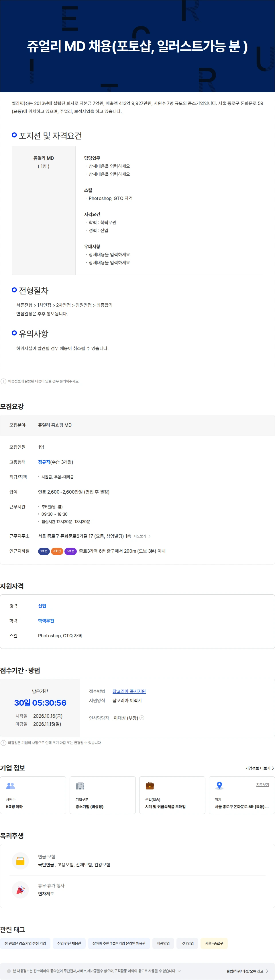The height and width of the screenshot is (980, 275).
Task: Click the subway line 3호선 badge
Action: pyautogui.click(x=57, y=551)
